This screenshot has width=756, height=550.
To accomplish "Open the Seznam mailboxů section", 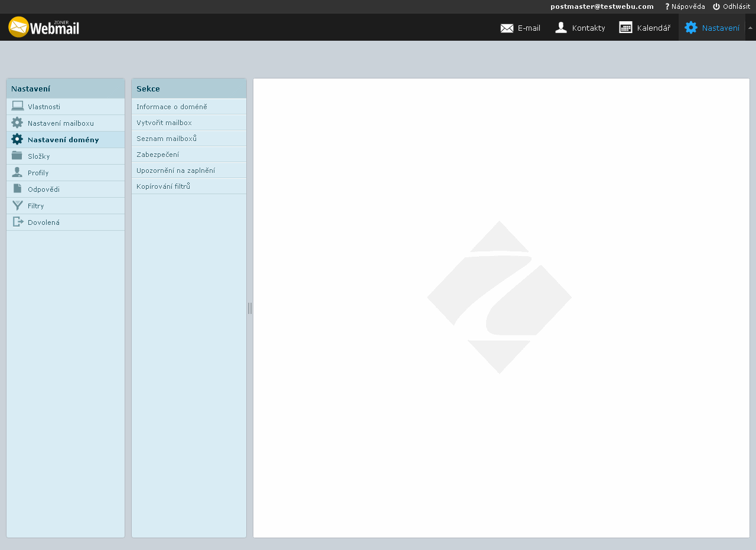I will pyautogui.click(x=167, y=139).
